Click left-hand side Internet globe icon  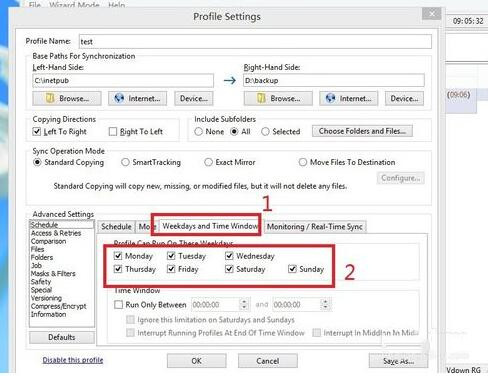(119, 98)
